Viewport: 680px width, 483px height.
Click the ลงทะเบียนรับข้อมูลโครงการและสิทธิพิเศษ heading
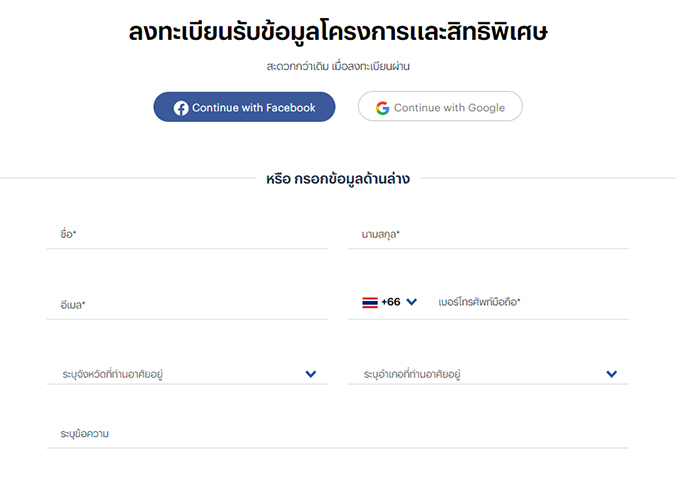click(x=338, y=32)
